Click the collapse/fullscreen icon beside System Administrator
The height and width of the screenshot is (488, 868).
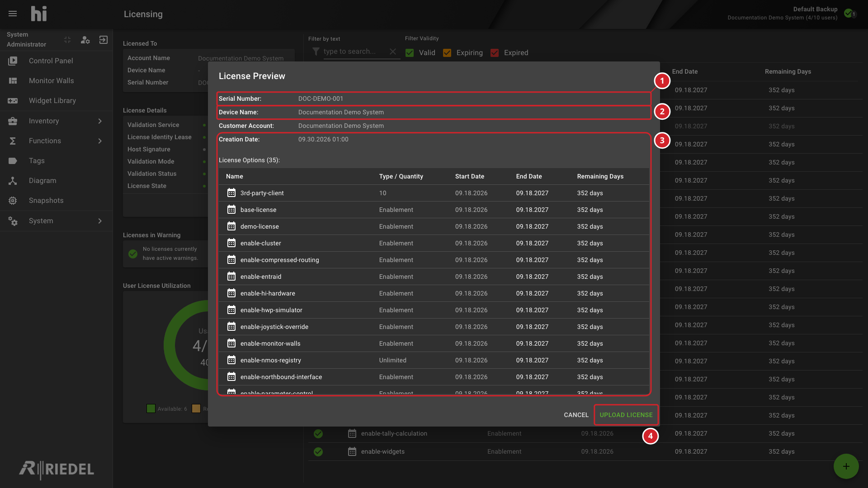coord(67,40)
